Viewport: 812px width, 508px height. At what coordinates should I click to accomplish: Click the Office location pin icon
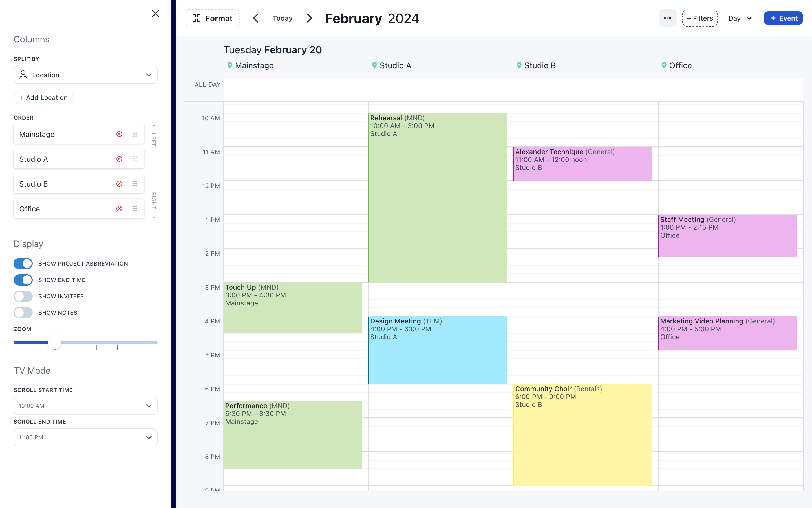pyautogui.click(x=664, y=65)
